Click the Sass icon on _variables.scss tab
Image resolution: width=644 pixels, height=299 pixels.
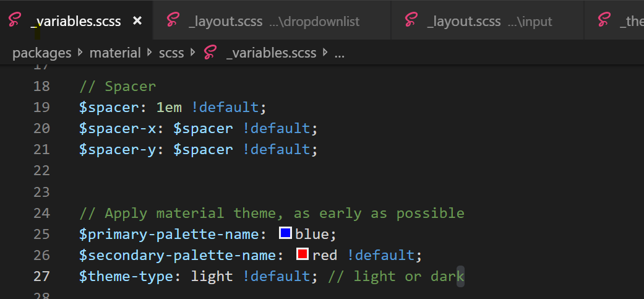pyautogui.click(x=15, y=20)
